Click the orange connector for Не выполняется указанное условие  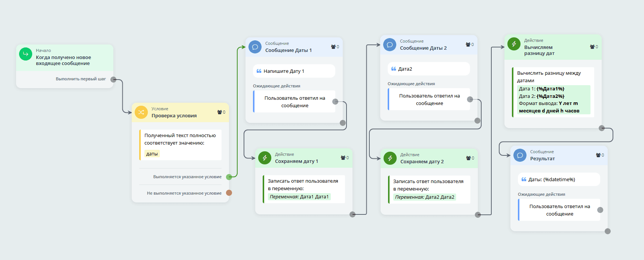(x=229, y=193)
